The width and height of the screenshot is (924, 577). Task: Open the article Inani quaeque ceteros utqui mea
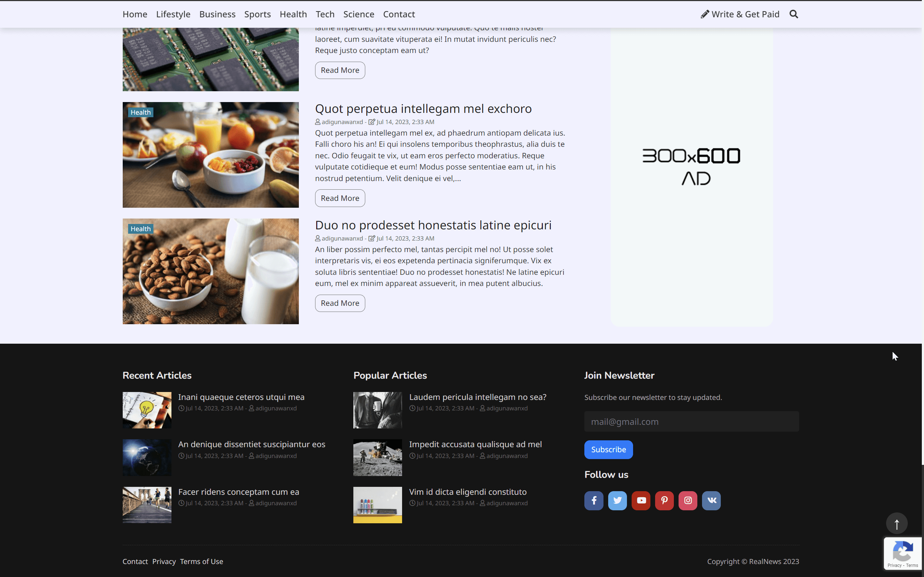click(241, 397)
